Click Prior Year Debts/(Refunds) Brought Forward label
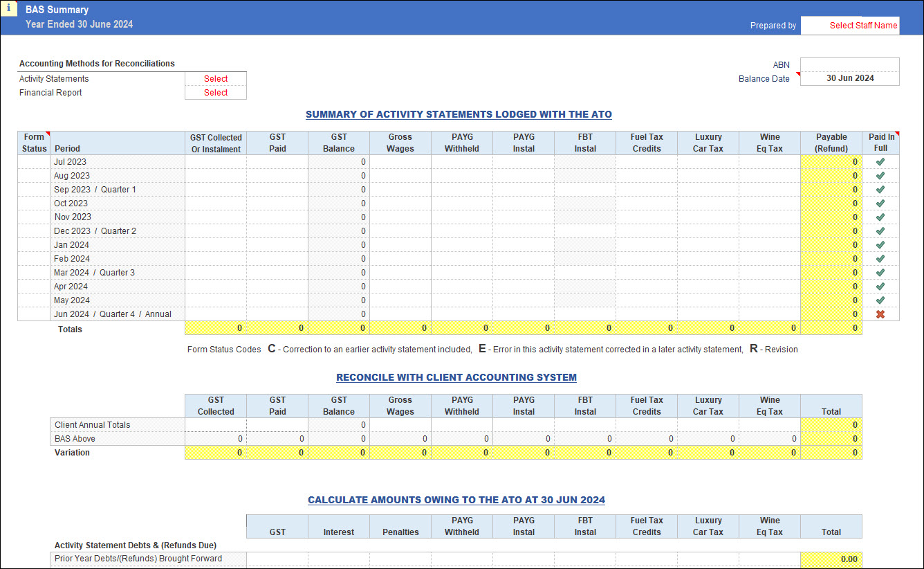Viewport: 924px width, 569px height. [138, 559]
